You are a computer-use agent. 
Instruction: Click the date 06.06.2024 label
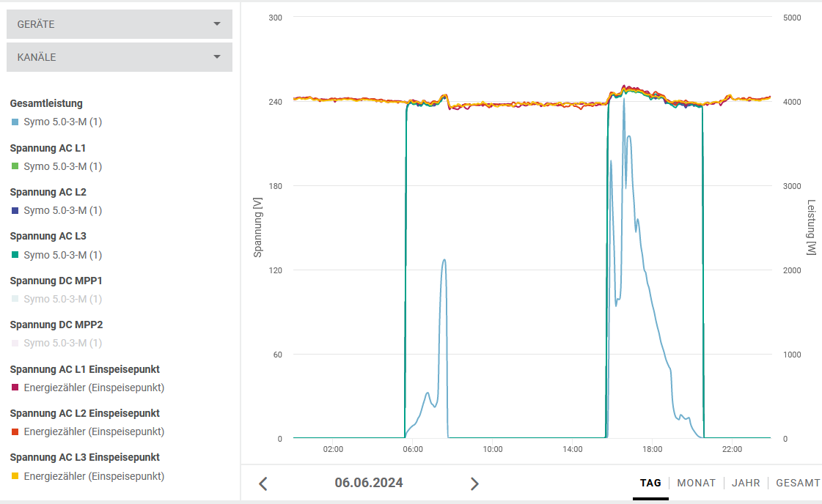pyautogui.click(x=369, y=483)
